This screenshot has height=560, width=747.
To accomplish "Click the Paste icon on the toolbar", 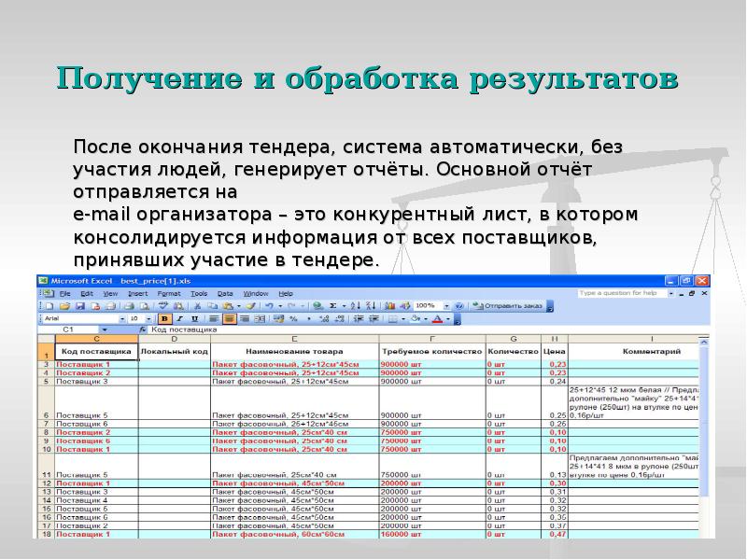I will (x=225, y=305).
